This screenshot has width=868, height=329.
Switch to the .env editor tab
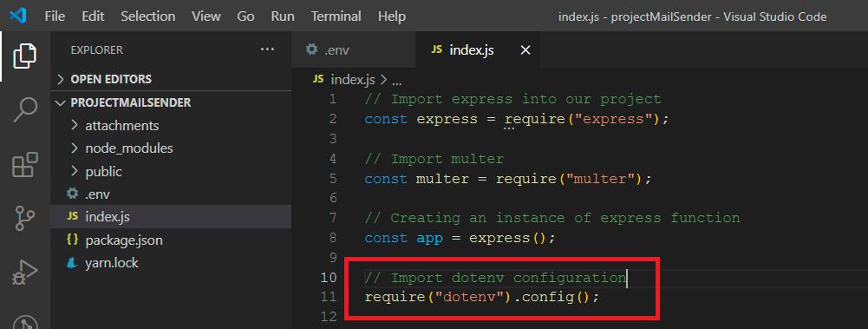click(x=354, y=49)
